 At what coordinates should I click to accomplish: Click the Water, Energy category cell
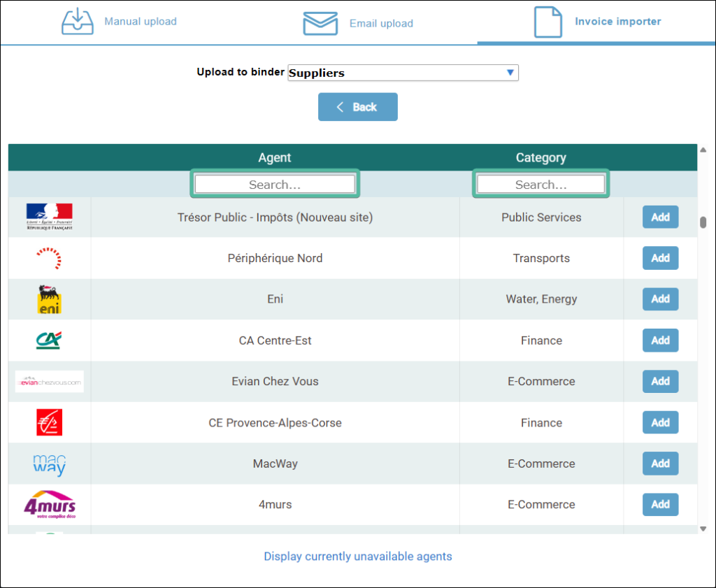click(541, 299)
